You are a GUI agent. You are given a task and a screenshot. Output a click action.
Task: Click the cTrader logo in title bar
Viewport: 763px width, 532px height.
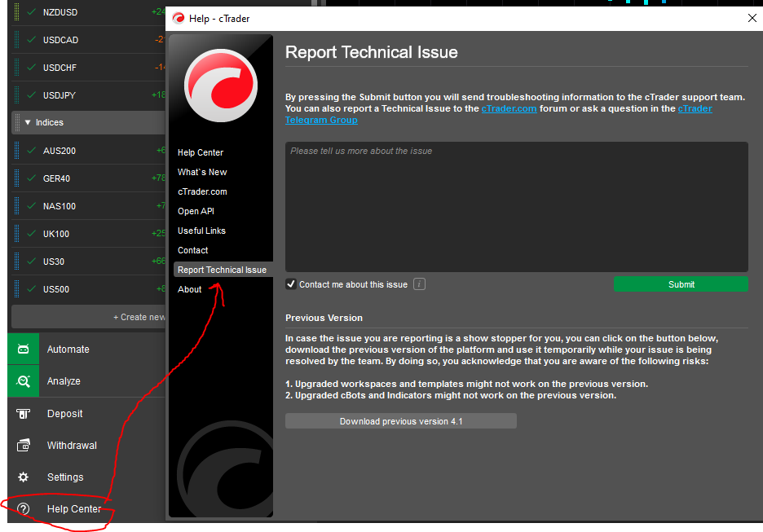(x=179, y=19)
